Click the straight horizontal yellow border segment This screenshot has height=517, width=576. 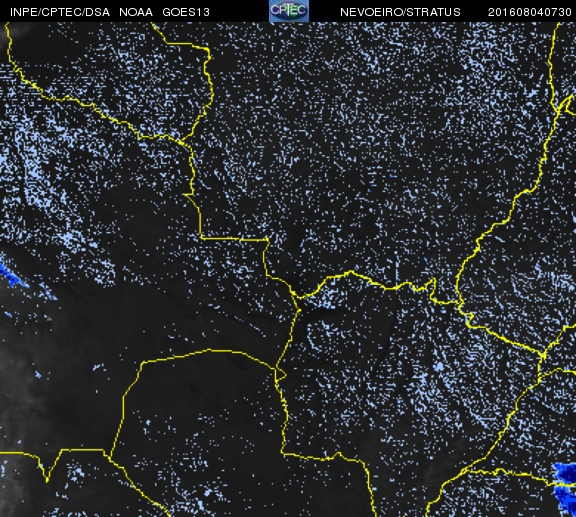coord(234,239)
